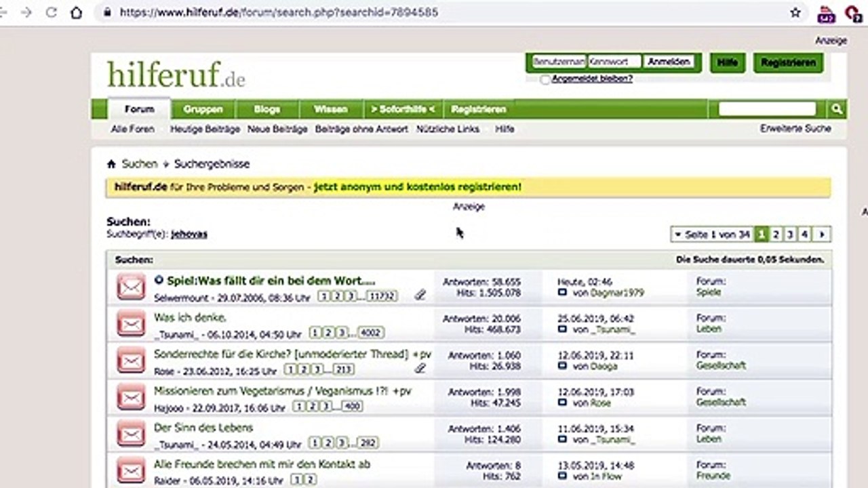Viewport: 868px width, 488px height.
Task: Open the Spiele forum link
Action: [709, 293]
